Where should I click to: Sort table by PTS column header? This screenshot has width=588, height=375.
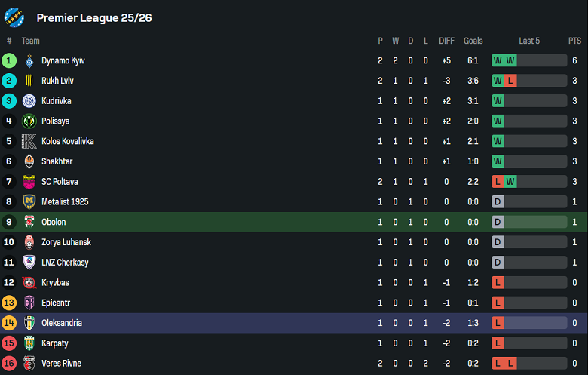[x=574, y=41]
